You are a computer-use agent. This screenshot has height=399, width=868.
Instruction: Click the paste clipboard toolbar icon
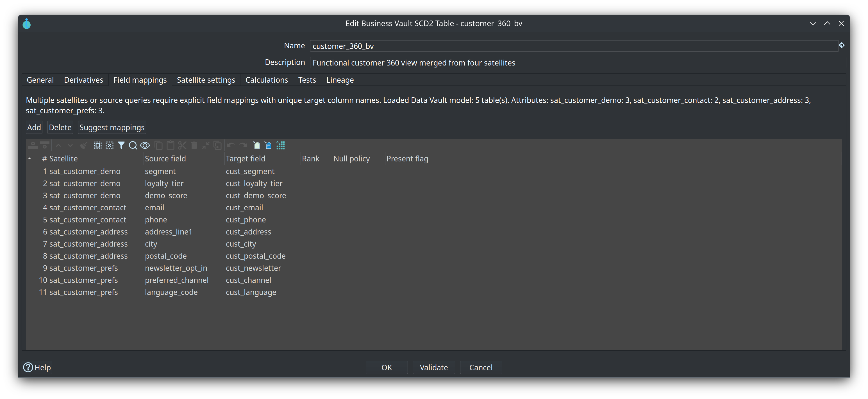pyautogui.click(x=171, y=145)
